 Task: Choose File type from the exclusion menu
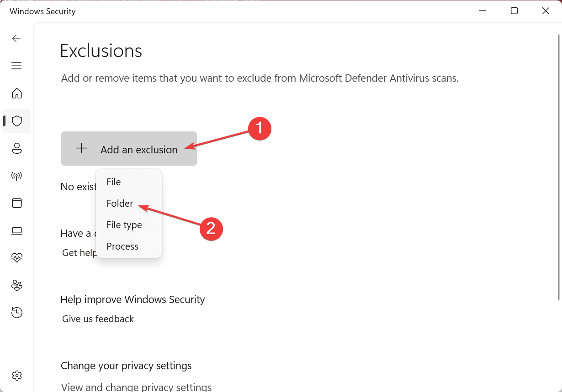tap(129, 225)
